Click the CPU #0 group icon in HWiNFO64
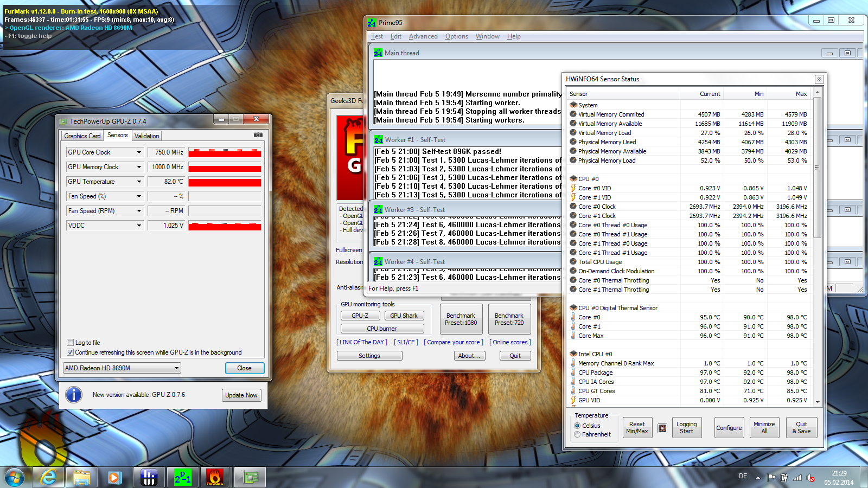Image resolution: width=868 pixels, height=488 pixels. pos(573,179)
